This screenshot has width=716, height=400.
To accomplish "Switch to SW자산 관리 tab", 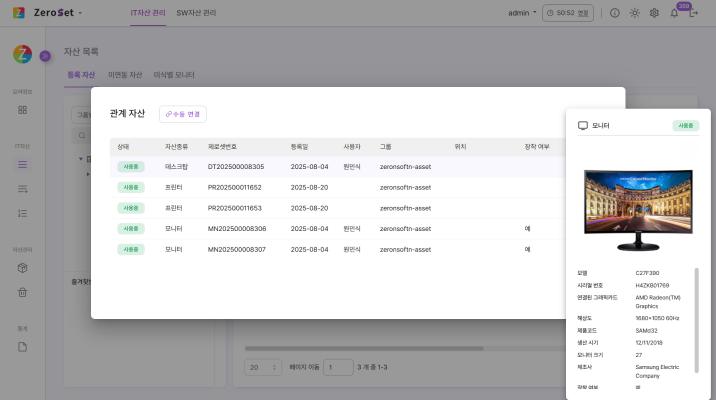I will point(196,13).
